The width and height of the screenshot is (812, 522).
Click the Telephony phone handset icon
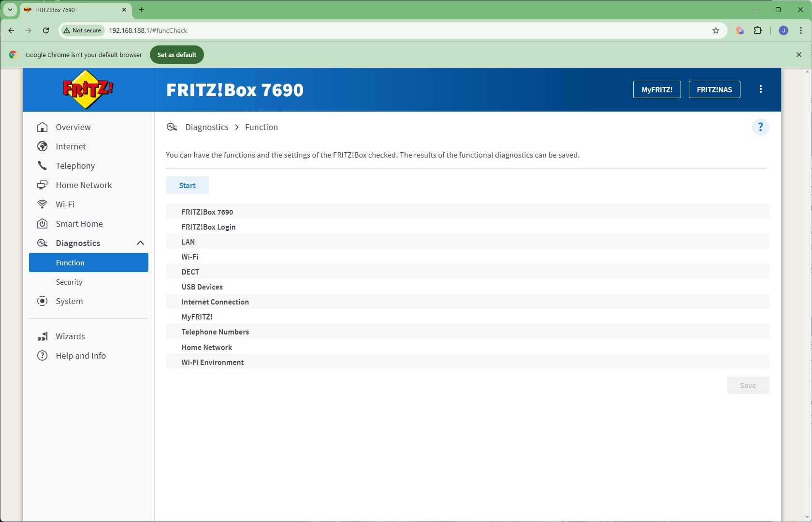43,166
